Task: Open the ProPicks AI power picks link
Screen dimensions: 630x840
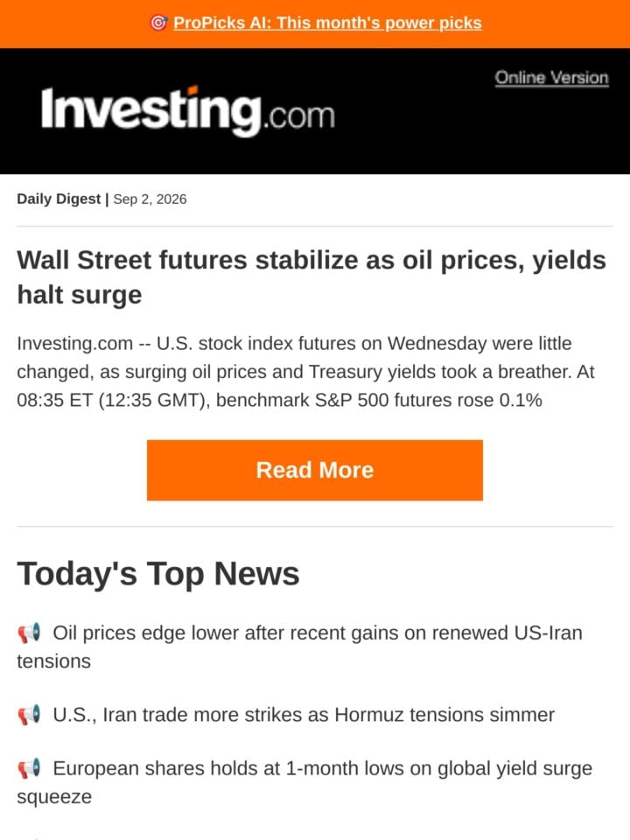Action: (327, 23)
